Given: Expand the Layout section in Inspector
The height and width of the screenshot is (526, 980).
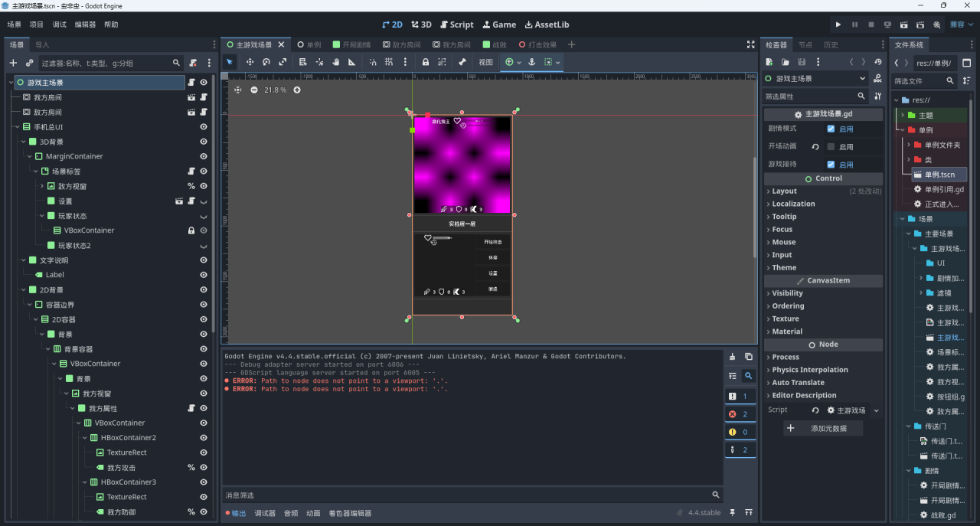Looking at the screenshot, I should [784, 191].
